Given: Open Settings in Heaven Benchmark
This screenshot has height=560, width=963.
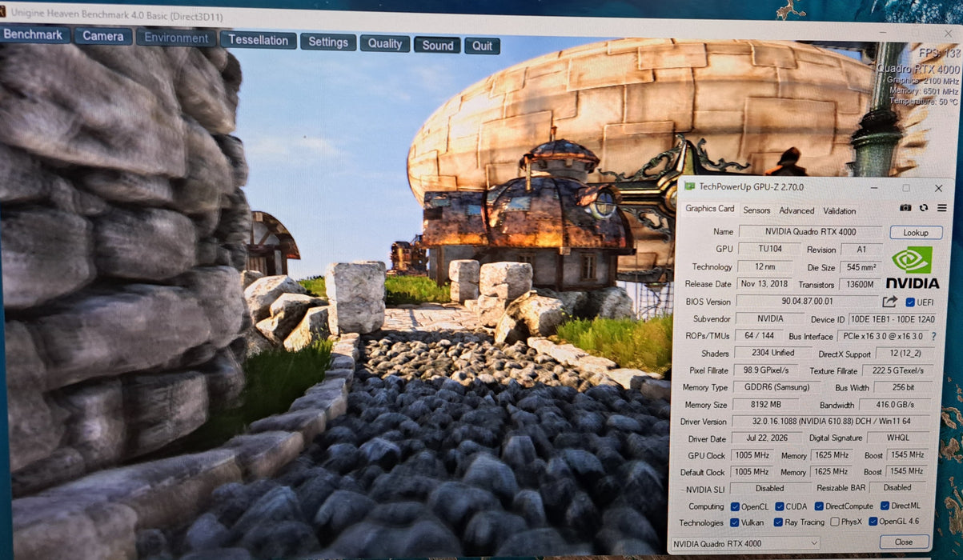Looking at the screenshot, I should tap(328, 42).
